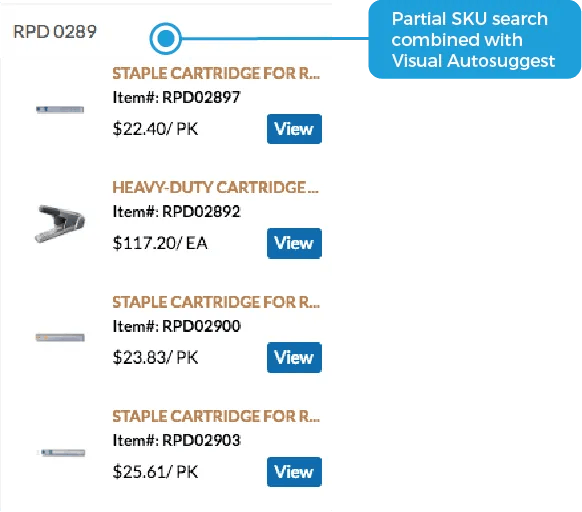Click the Item# RPD02897 text
Image resolution: width=582 pixels, height=512 pixels.
176,97
